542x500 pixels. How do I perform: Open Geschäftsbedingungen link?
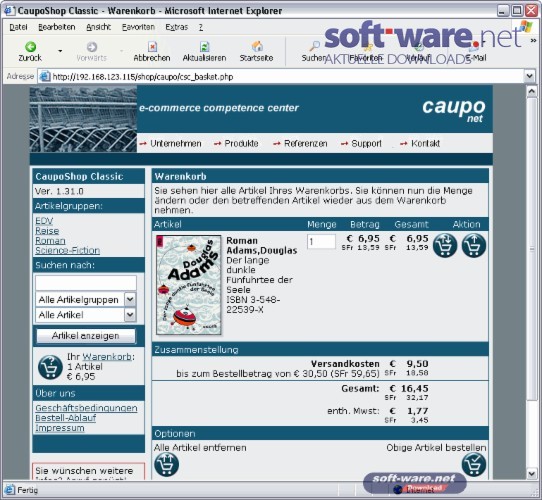pos(86,408)
